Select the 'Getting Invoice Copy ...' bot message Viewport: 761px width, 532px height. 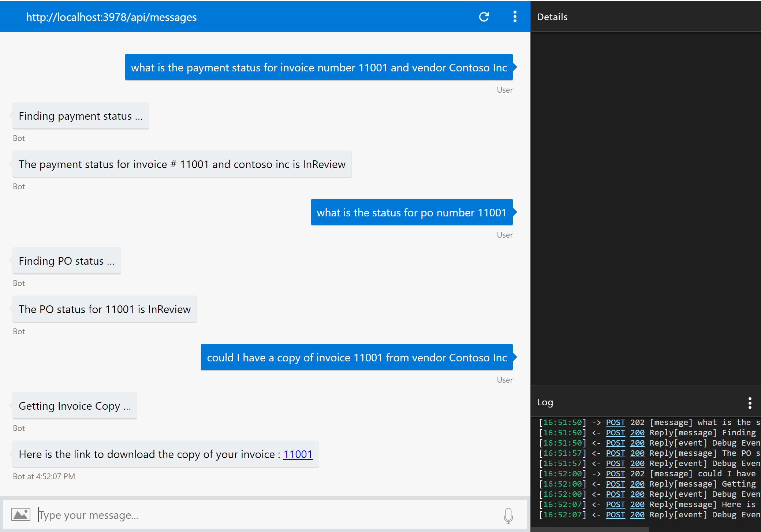click(x=75, y=406)
